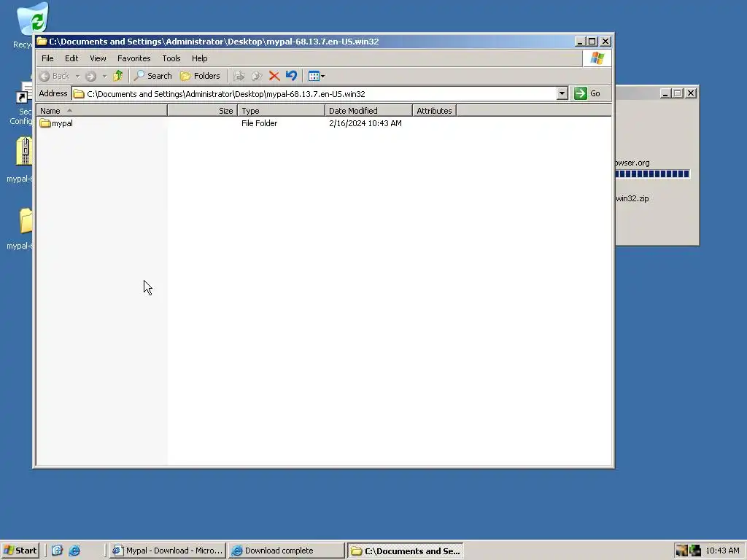Screen dimensions: 747x560
Task: Open the Favorites menu
Action: coord(134,58)
